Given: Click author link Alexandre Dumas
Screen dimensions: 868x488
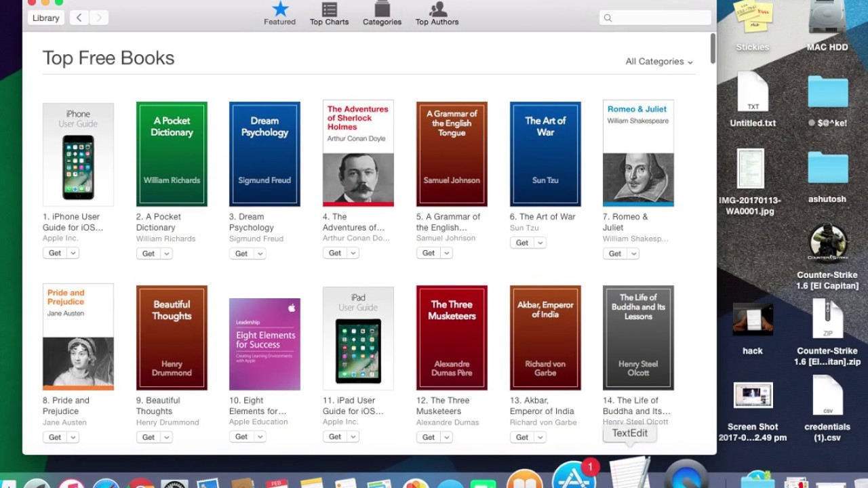Looking at the screenshot, I should (x=448, y=422).
